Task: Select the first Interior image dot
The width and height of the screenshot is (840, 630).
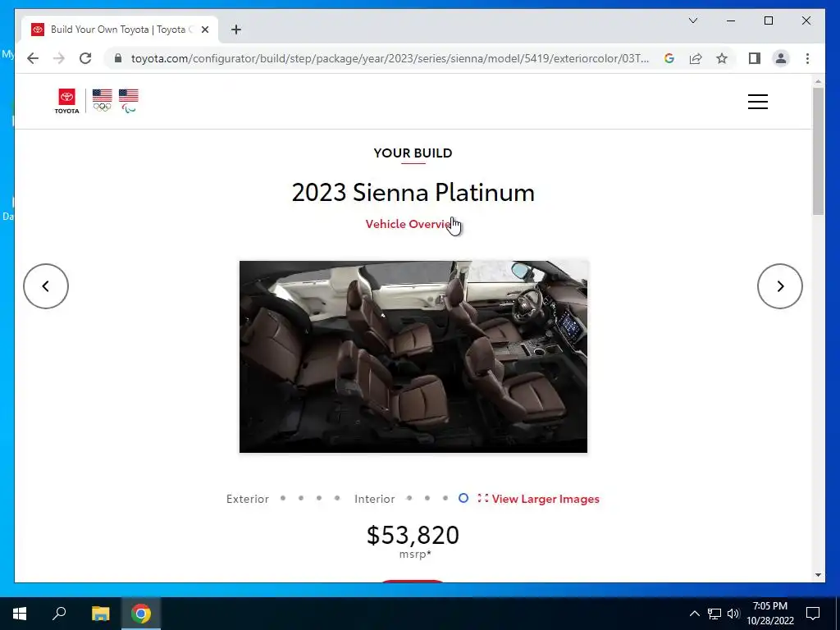Action: point(409,498)
